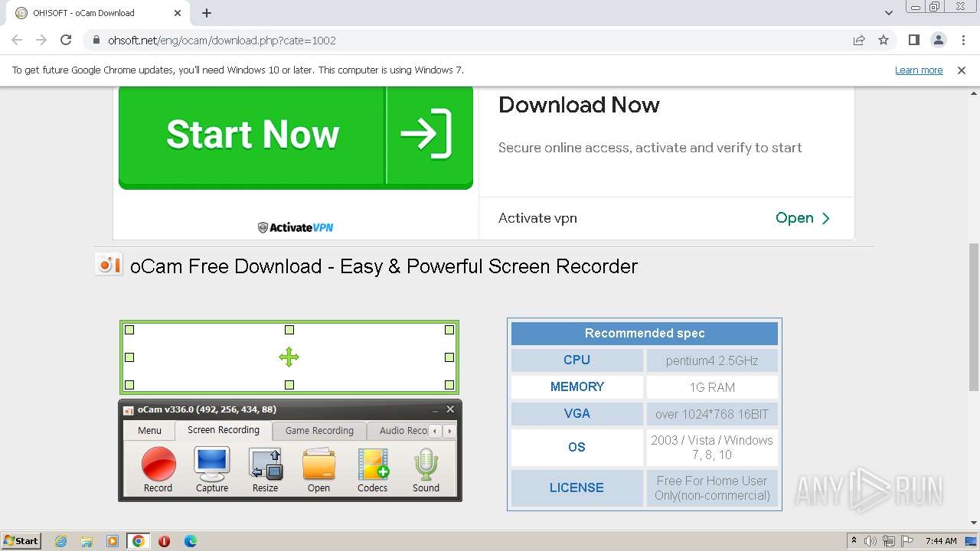Reload the page with refresh icon

point(66,40)
